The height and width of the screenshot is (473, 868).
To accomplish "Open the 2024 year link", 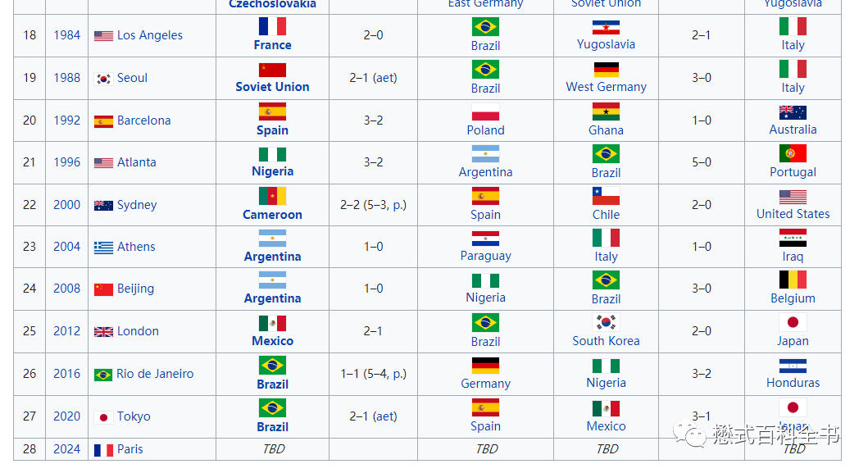I will pyautogui.click(x=67, y=449).
